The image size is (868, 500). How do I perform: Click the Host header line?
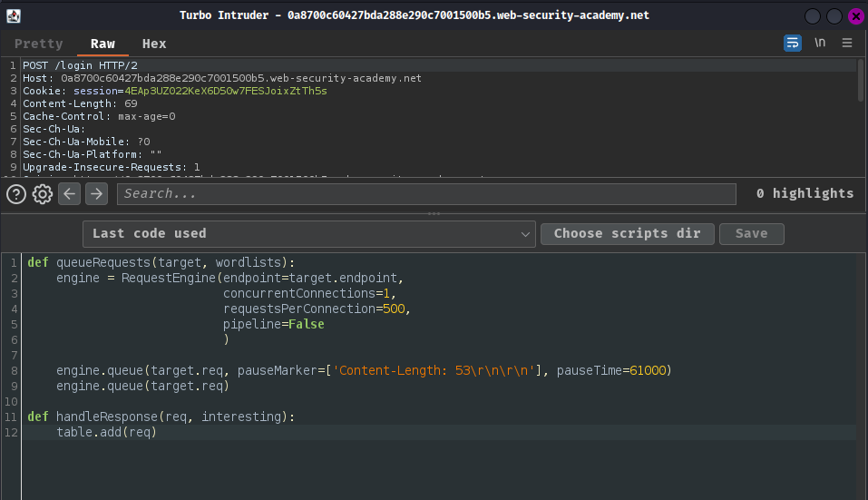[222, 78]
